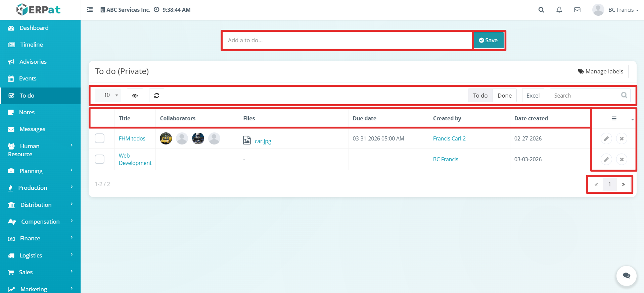Open the page size dropdown showing 10
This screenshot has height=293, width=644.
point(108,95)
